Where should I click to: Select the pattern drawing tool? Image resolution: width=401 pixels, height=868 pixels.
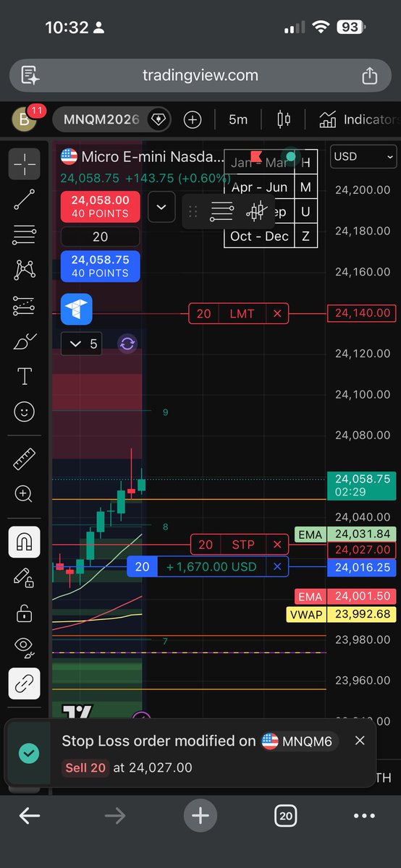(x=24, y=271)
